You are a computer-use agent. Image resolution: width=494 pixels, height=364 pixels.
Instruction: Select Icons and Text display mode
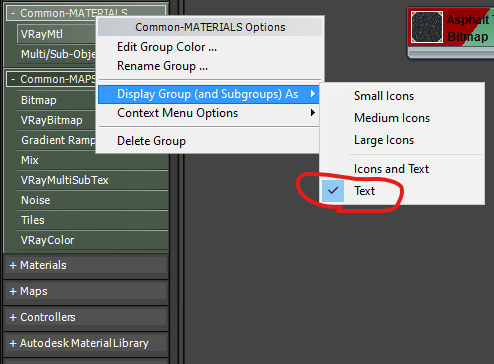coord(402,169)
